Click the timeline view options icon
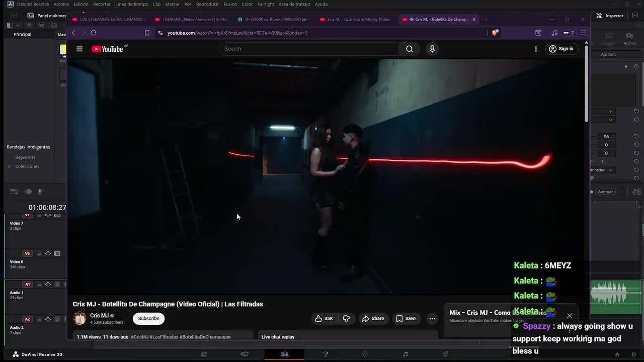 pyautogui.click(x=14, y=192)
